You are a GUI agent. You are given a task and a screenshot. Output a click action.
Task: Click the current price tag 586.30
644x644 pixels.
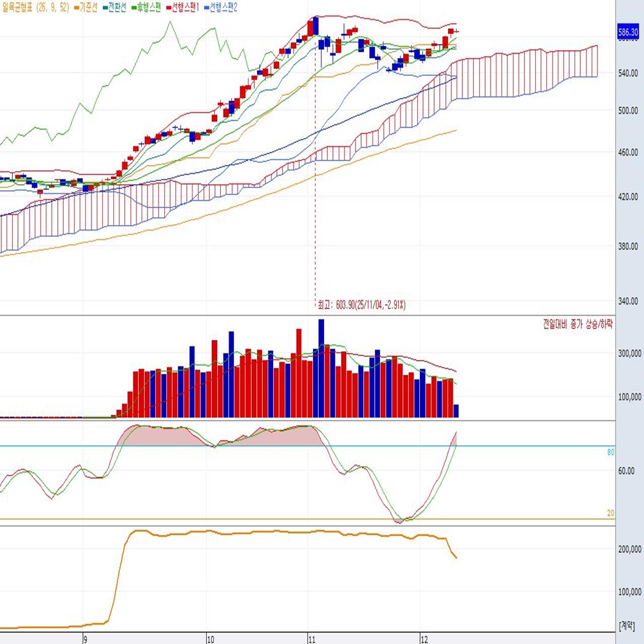pyautogui.click(x=629, y=32)
